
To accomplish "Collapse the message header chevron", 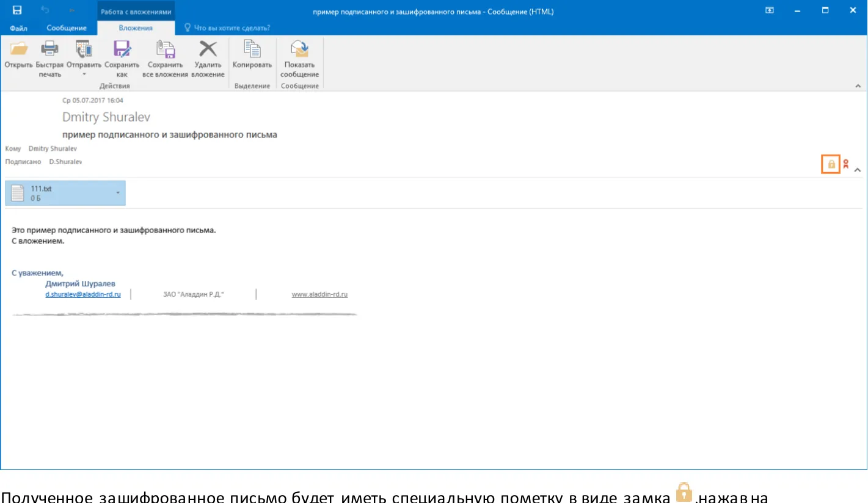I will point(858,170).
